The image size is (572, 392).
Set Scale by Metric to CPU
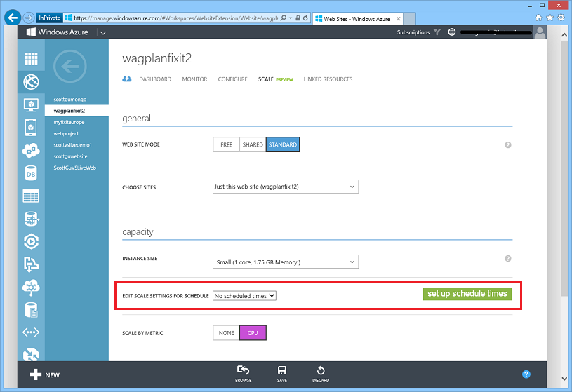tap(253, 333)
